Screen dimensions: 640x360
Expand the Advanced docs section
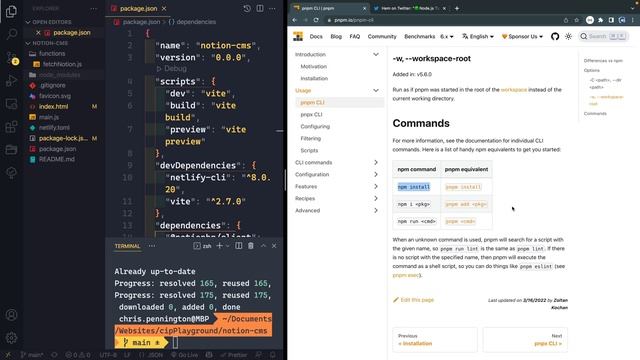[x=376, y=210]
